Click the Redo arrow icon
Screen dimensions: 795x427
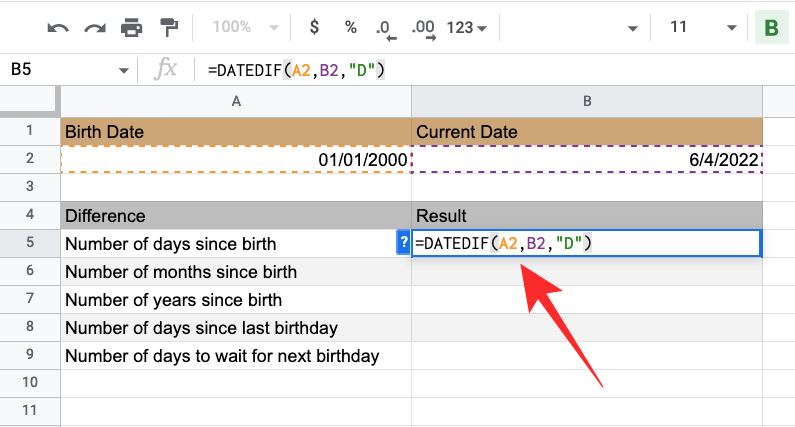point(94,27)
